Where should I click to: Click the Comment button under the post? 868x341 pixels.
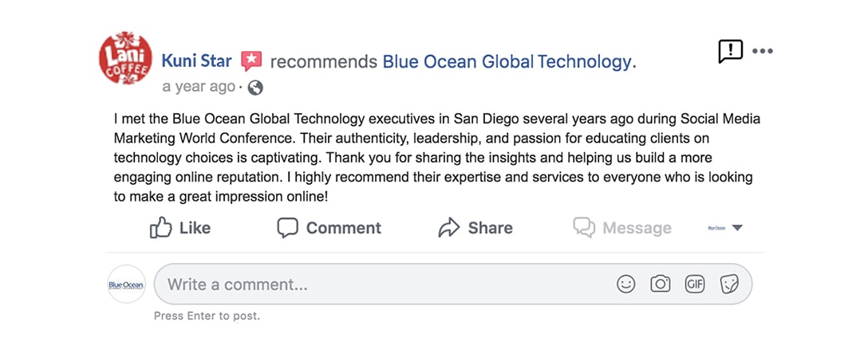tap(329, 228)
